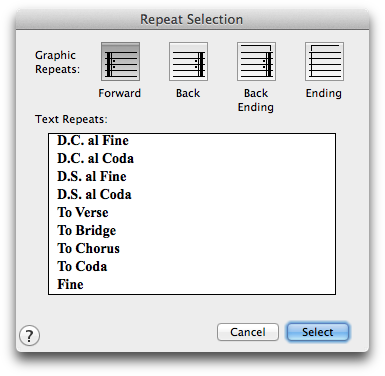385x376 pixels.
Task: Click the Back Ending text label
Action: coord(256,100)
